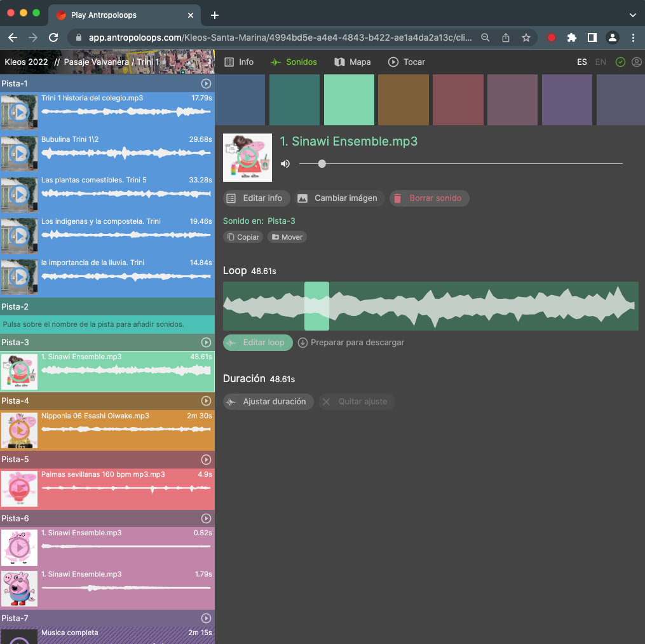This screenshot has height=644, width=645.
Task: Click the Borrar sonido button
Action: (x=429, y=198)
